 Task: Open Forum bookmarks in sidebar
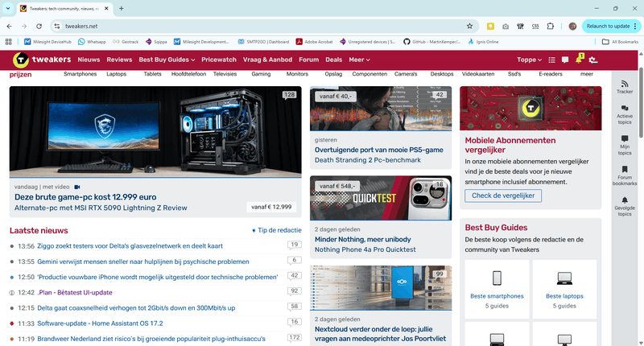tap(625, 175)
